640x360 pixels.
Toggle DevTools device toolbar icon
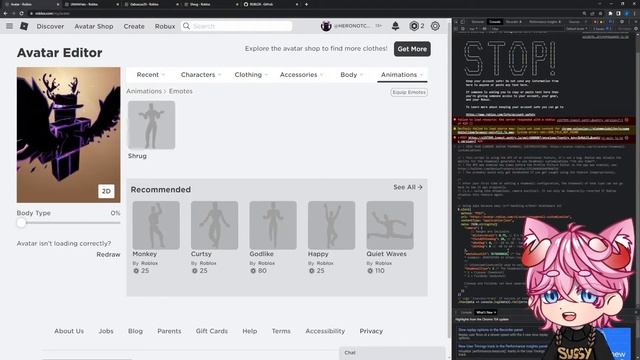pyautogui.click(x=462, y=22)
